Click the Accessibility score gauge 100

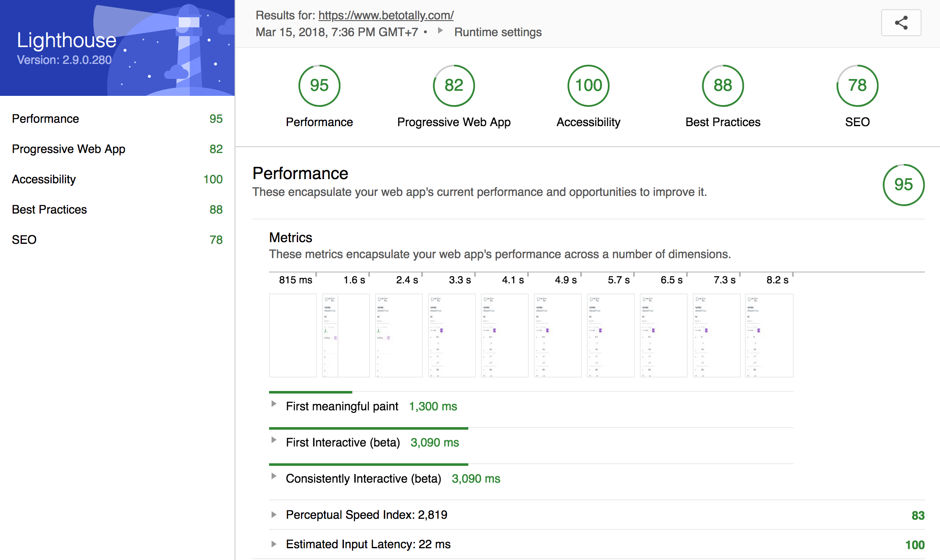[x=588, y=86]
